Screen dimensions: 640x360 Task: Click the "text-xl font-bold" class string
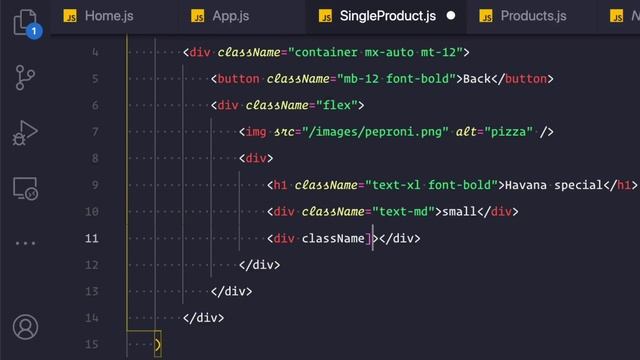[431, 185]
